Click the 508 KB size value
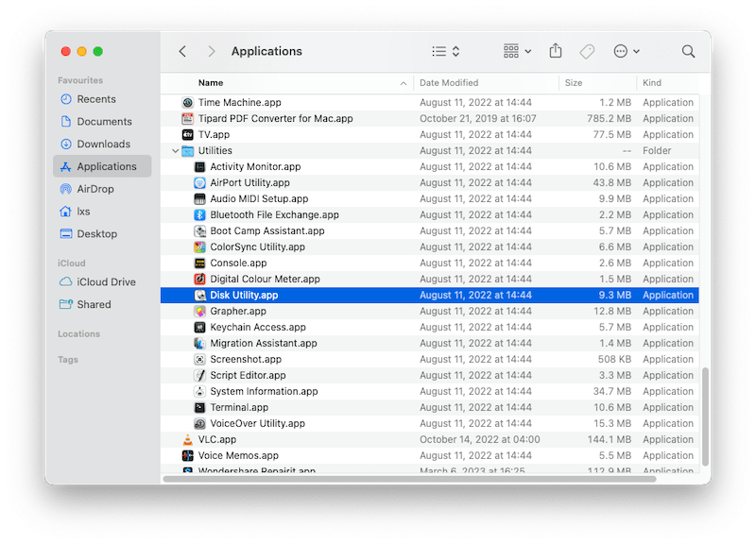Screen dimensions: 756x544 click(x=614, y=360)
